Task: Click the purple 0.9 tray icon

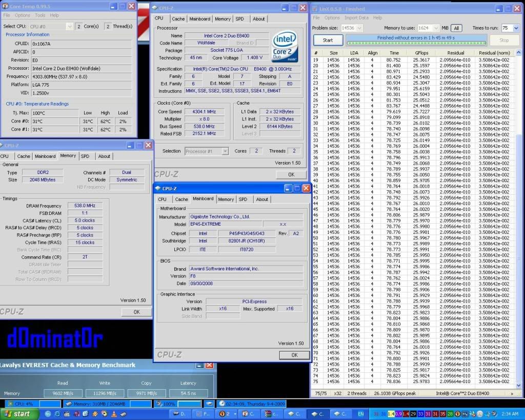Action: click(398, 414)
